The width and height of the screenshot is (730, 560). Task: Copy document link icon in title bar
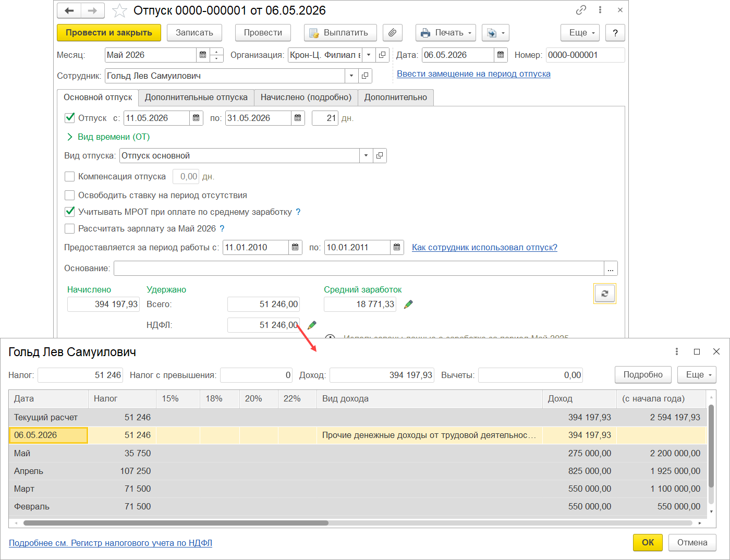[x=581, y=10]
